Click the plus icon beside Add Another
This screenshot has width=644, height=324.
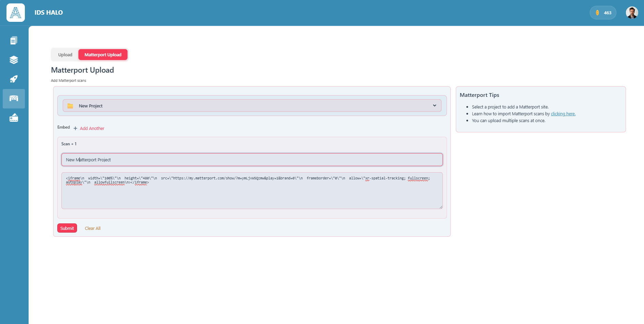[75, 129]
